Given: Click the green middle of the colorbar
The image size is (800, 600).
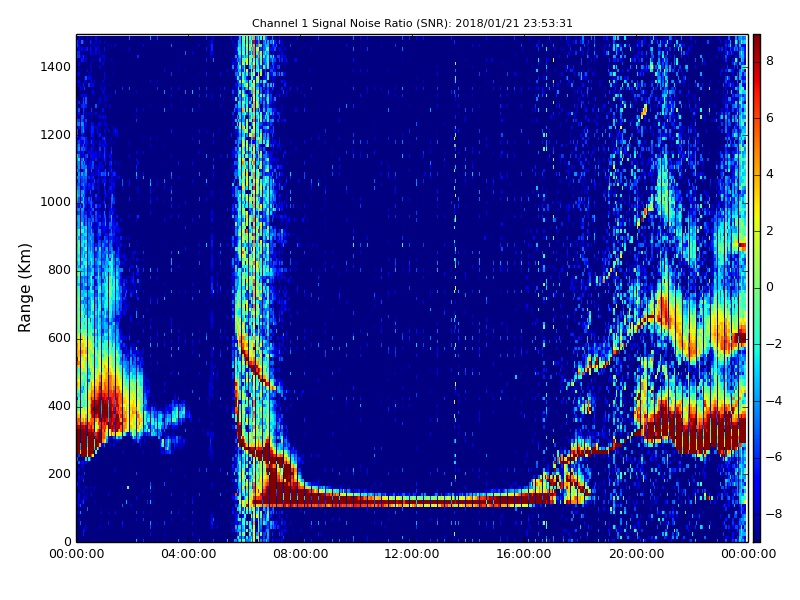Looking at the screenshot, I should tap(757, 288).
